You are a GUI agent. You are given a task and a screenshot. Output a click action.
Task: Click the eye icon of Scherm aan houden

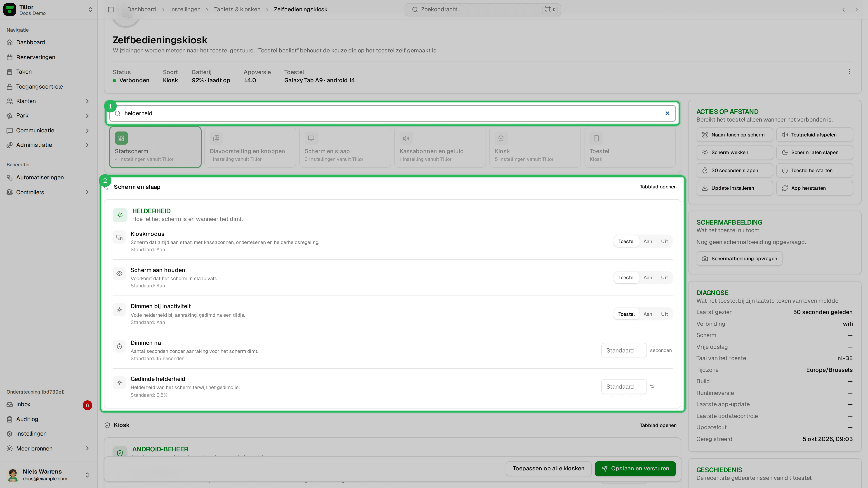119,273
